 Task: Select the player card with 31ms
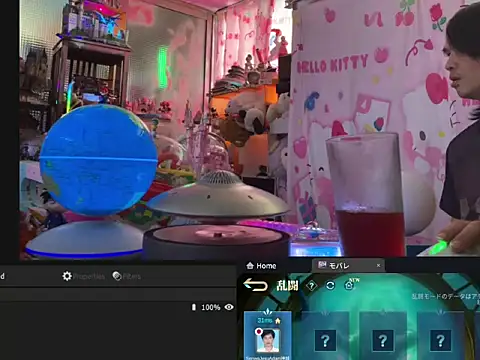point(267,335)
